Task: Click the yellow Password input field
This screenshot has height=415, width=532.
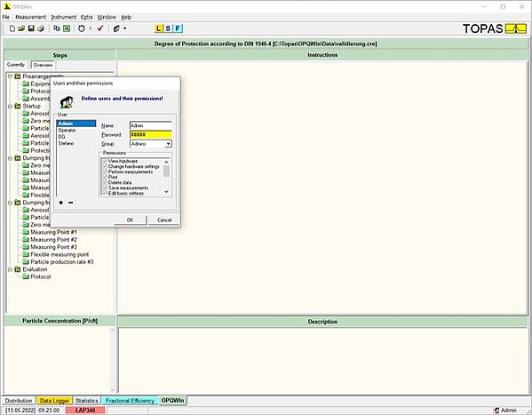Action: coord(151,135)
